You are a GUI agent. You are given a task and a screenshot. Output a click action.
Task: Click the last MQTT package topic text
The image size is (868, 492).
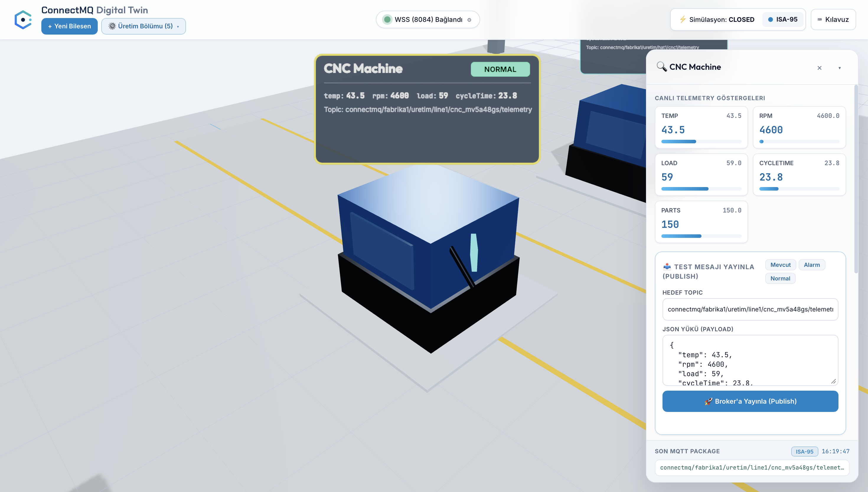752,467
